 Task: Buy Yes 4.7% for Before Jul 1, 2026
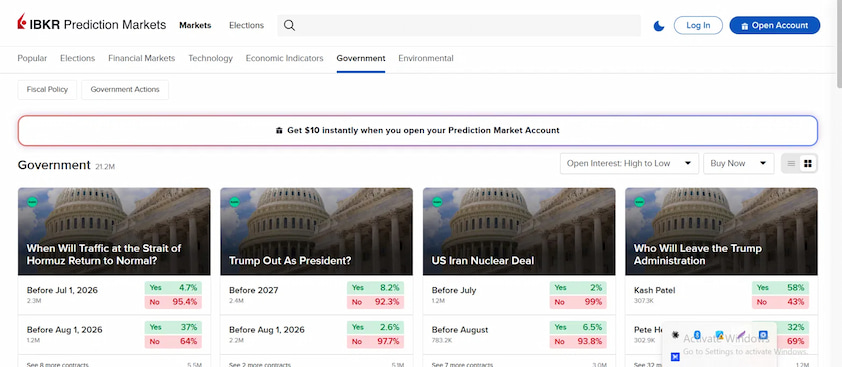click(x=173, y=287)
